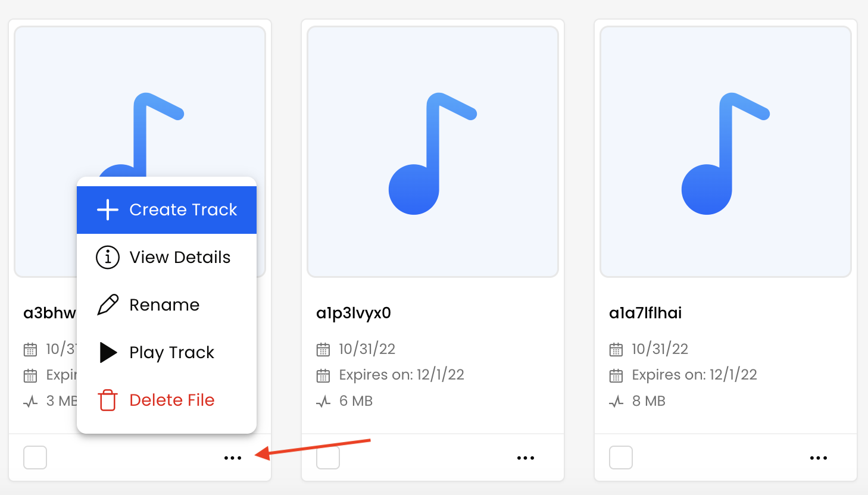Click the waveform icon beside 6 MB

[323, 402]
